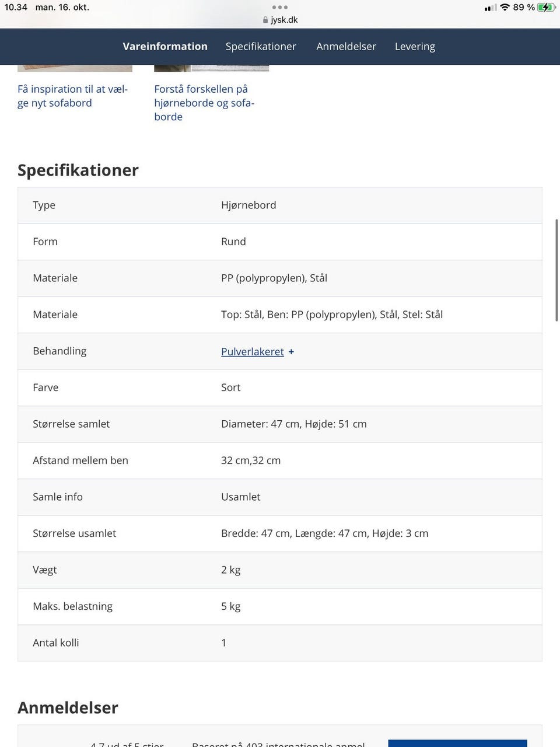Click the Pulverlakeret treatment link
560x747 pixels.
coord(252,352)
